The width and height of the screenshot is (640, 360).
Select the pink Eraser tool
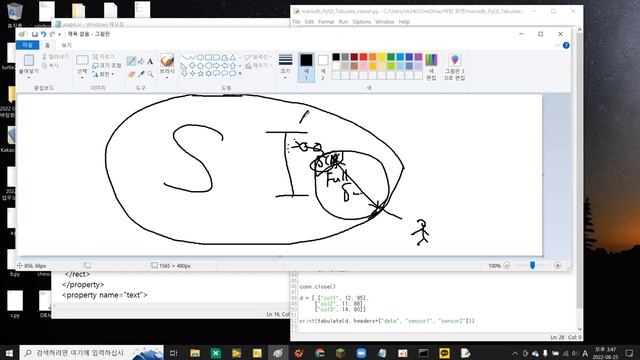(x=131, y=74)
